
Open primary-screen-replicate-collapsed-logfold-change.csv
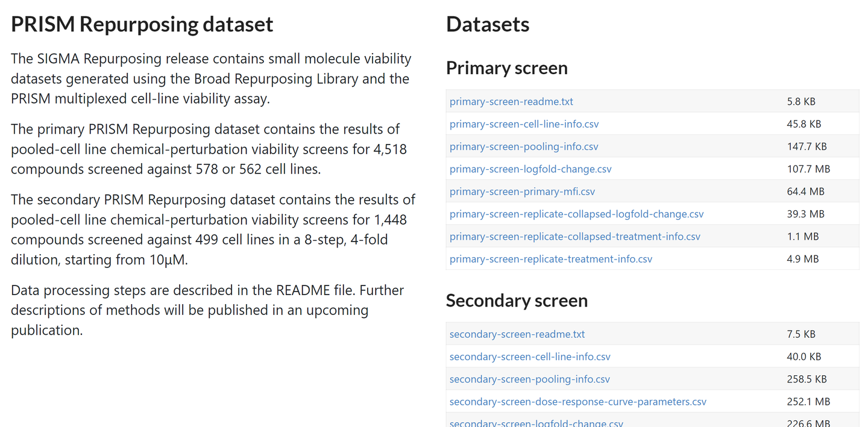click(577, 214)
